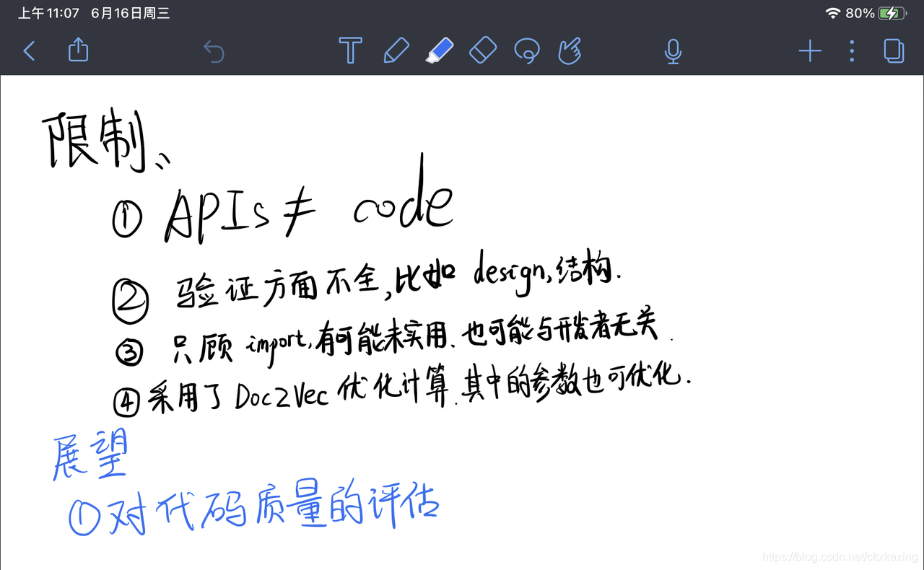924x570 pixels.
Task: Go back with the left chevron
Action: click(x=29, y=51)
